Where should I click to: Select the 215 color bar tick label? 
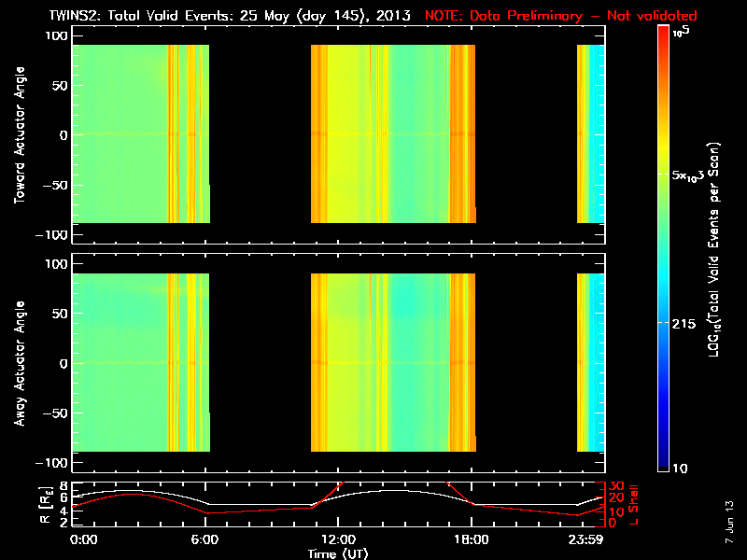point(684,324)
